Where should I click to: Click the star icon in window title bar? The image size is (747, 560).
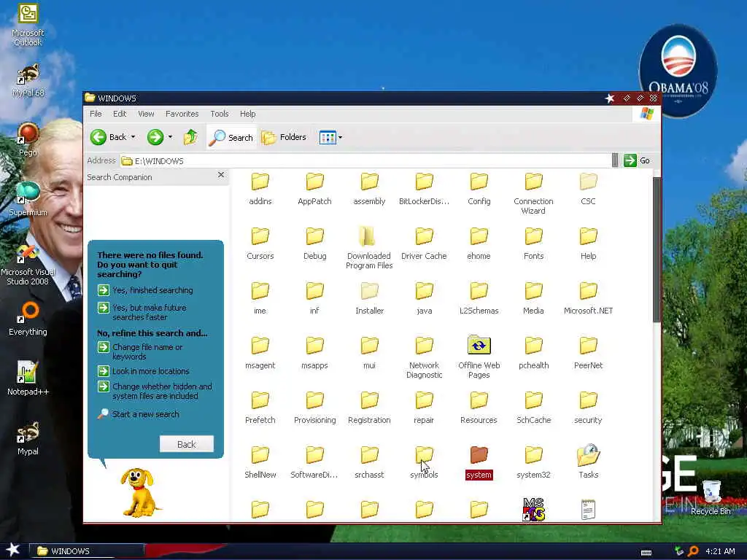(x=609, y=98)
